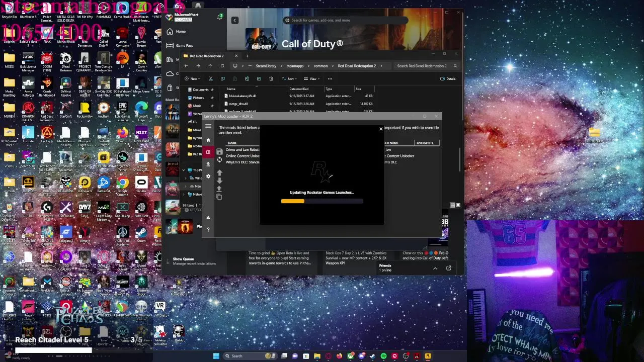Open the Sort dropdown in File Explorer
Screen dimensions: 644x362
point(289,79)
